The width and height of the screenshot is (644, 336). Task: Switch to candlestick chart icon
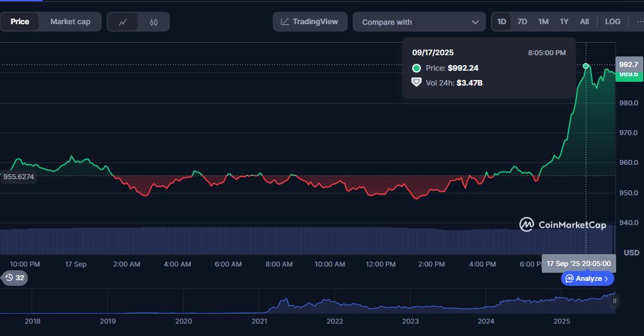click(154, 22)
